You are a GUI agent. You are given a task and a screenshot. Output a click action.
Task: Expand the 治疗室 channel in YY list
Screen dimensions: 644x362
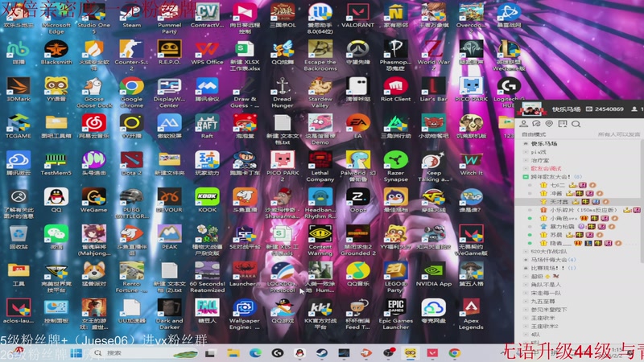tap(526, 160)
